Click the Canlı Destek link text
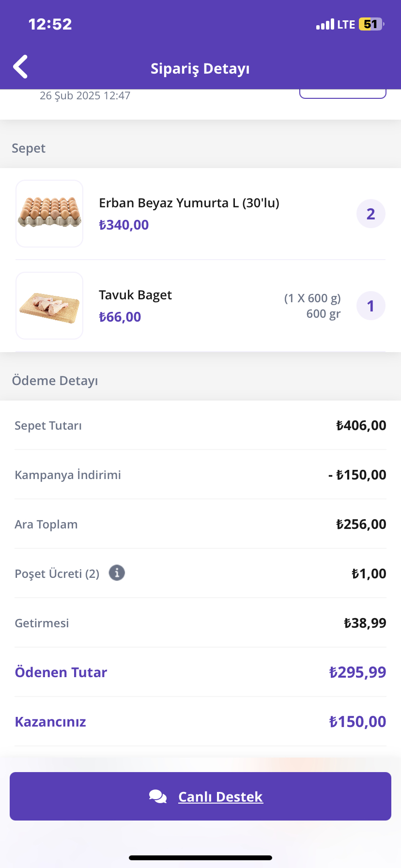 pyautogui.click(x=220, y=796)
